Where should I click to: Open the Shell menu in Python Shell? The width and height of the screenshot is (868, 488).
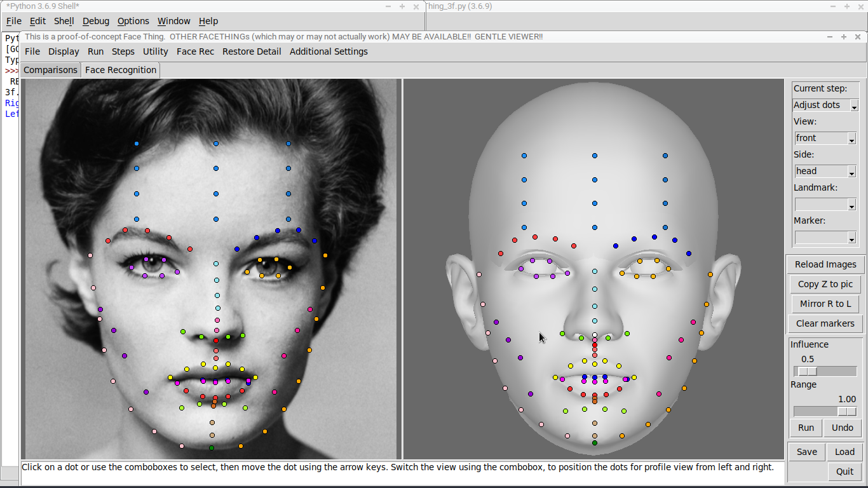pyautogui.click(x=64, y=21)
